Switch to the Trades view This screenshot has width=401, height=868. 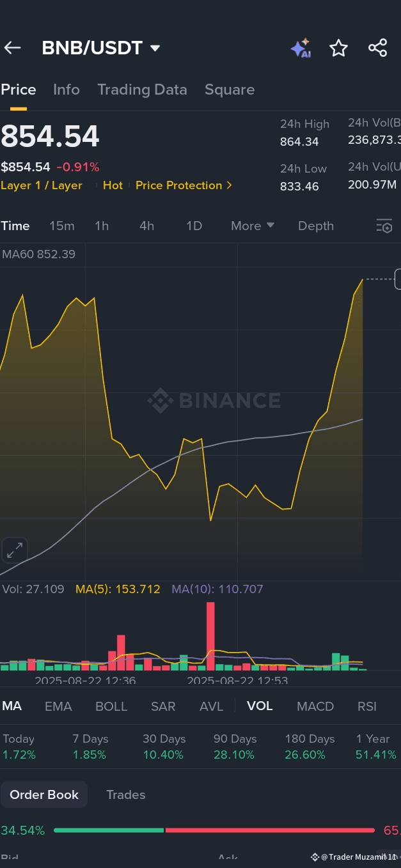click(x=126, y=794)
